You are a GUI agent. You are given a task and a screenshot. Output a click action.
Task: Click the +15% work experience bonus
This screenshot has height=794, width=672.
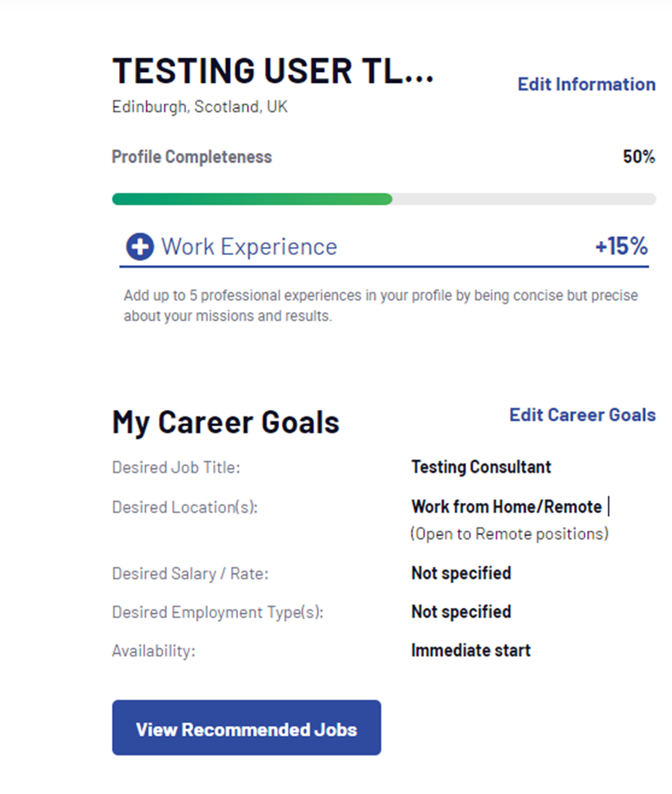621,247
